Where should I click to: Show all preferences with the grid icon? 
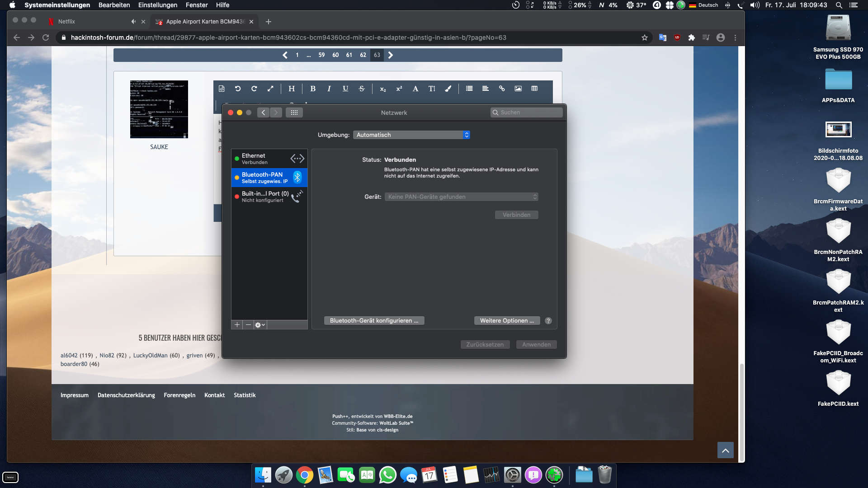tap(294, 113)
